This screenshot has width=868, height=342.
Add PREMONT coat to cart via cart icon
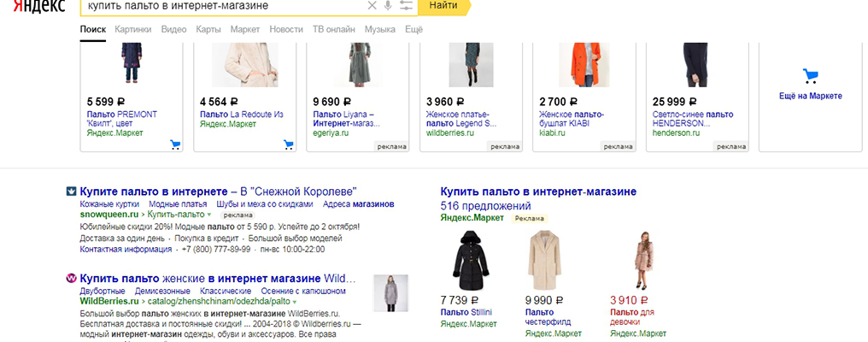click(175, 144)
